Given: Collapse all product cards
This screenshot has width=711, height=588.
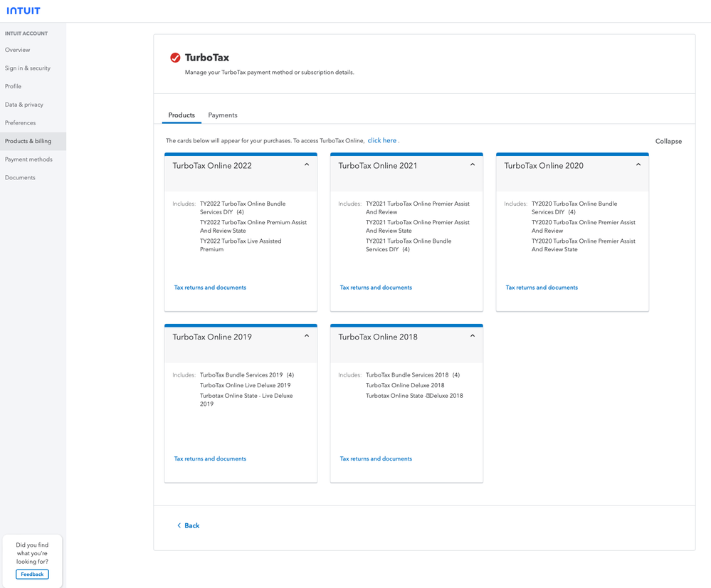Looking at the screenshot, I should click(668, 141).
